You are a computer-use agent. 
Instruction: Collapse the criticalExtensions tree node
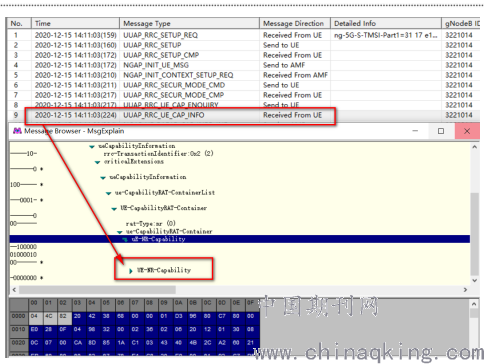[x=97, y=162]
